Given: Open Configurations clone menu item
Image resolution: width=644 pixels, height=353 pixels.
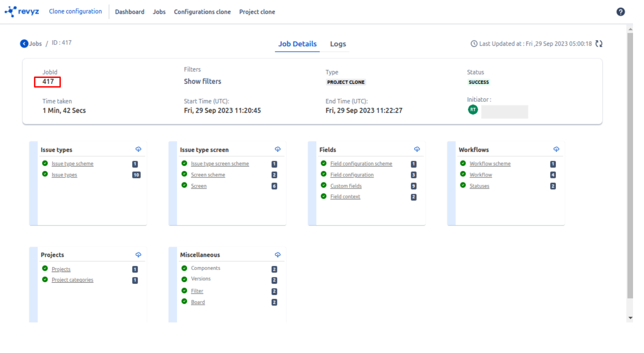Looking at the screenshot, I should (202, 12).
